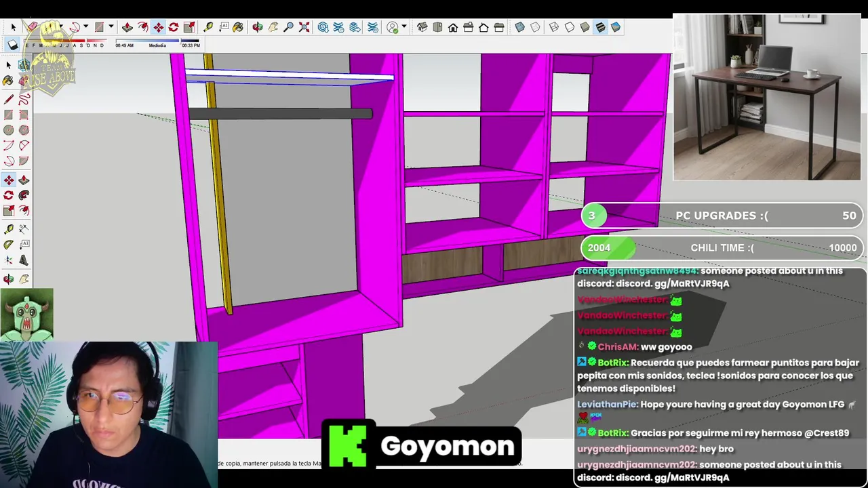Select the Freehand tool in left palette
Image resolution: width=868 pixels, height=488 pixels.
(x=24, y=99)
